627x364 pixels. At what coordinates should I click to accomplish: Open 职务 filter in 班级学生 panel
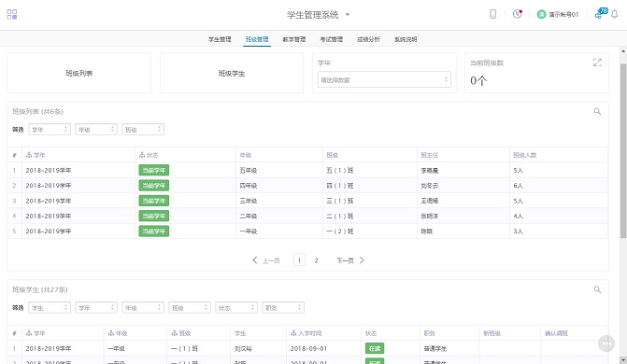pyautogui.click(x=283, y=308)
